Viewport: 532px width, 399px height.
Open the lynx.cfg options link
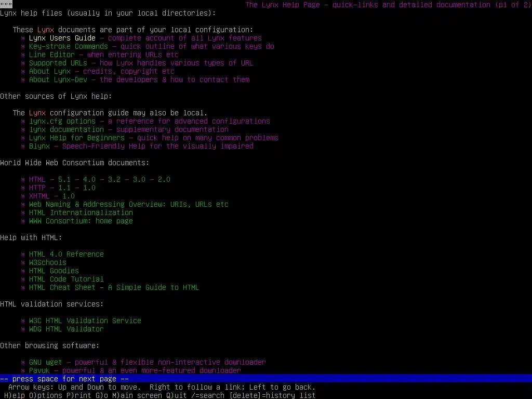[62, 121]
